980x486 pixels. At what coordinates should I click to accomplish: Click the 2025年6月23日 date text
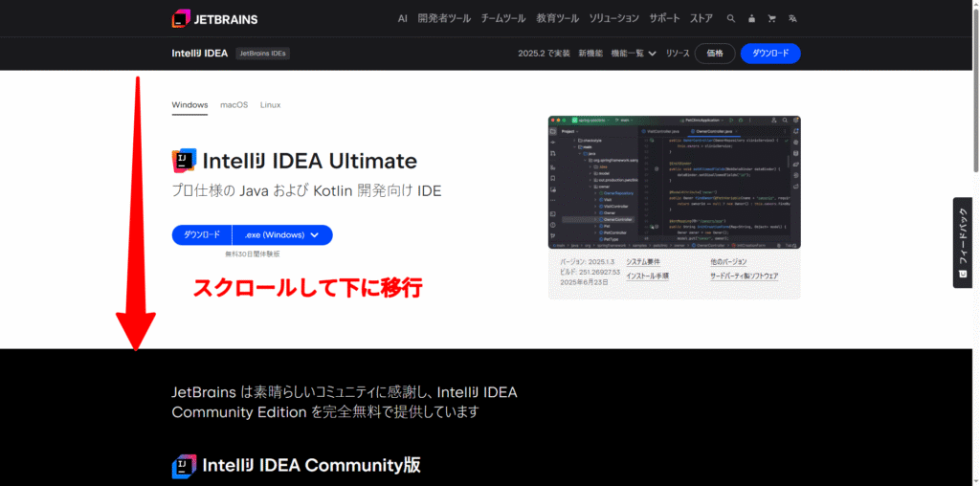pyautogui.click(x=583, y=282)
